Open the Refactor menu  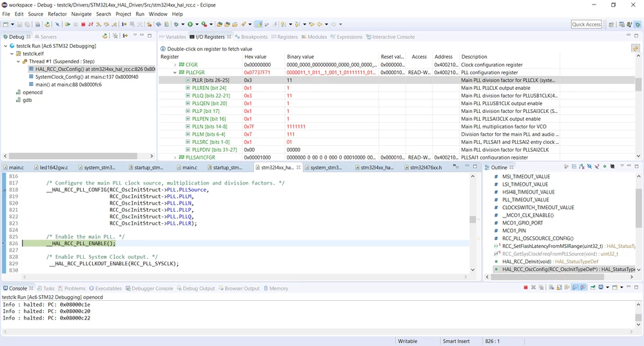pyautogui.click(x=57, y=14)
